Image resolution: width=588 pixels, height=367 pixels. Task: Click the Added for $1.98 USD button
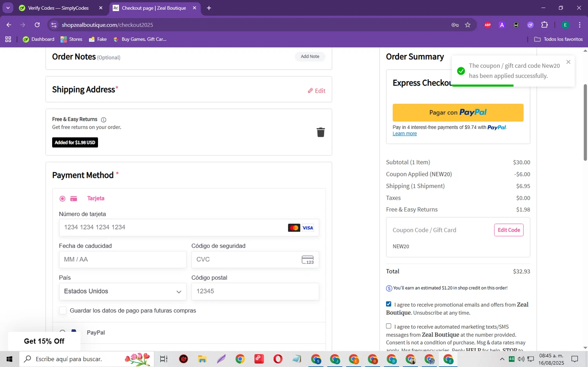point(75,143)
